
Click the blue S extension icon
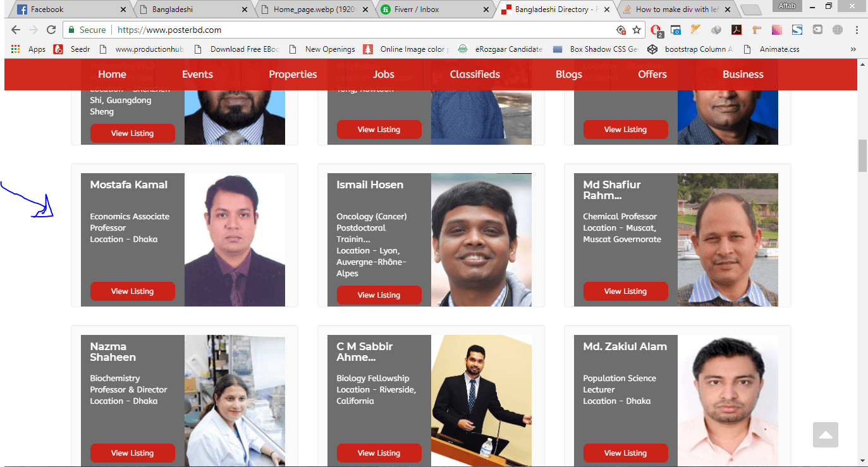(797, 30)
